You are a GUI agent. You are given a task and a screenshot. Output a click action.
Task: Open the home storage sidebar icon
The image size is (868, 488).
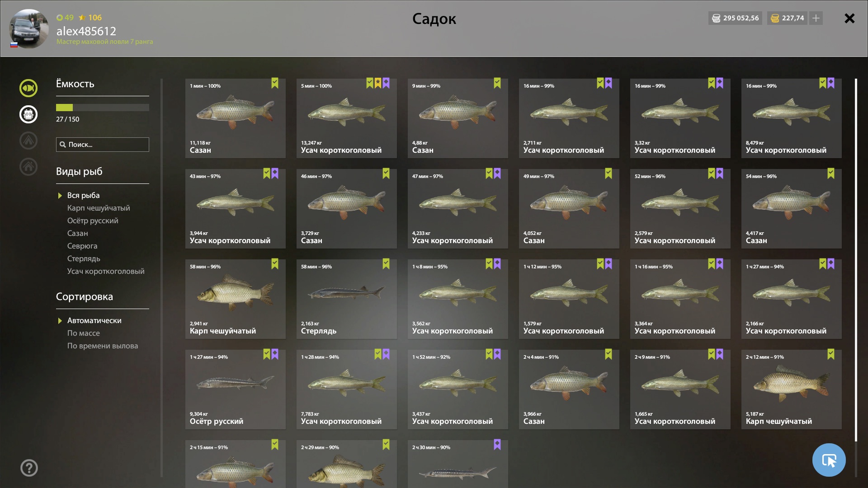tap(28, 167)
